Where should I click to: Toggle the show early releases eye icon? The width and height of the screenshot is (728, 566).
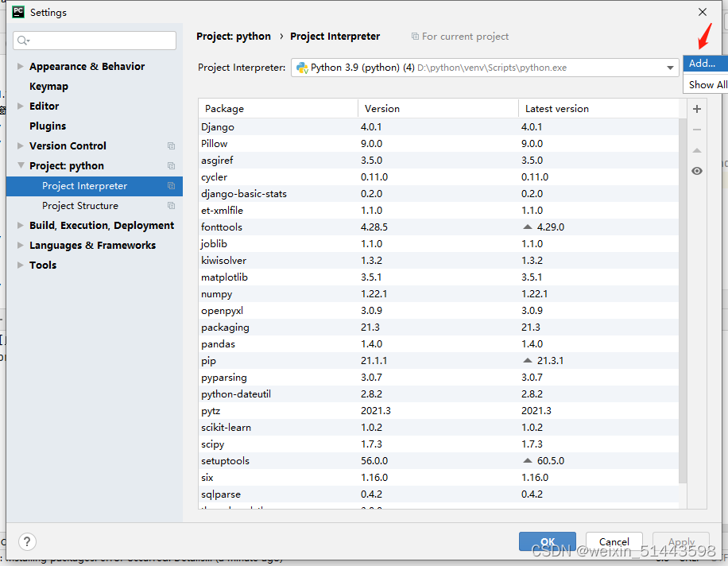pyautogui.click(x=696, y=171)
